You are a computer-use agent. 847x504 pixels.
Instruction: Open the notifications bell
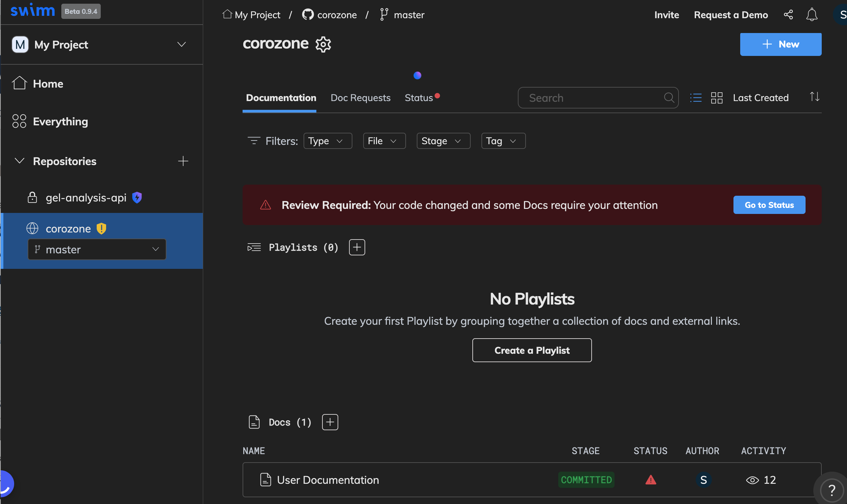[x=812, y=14]
